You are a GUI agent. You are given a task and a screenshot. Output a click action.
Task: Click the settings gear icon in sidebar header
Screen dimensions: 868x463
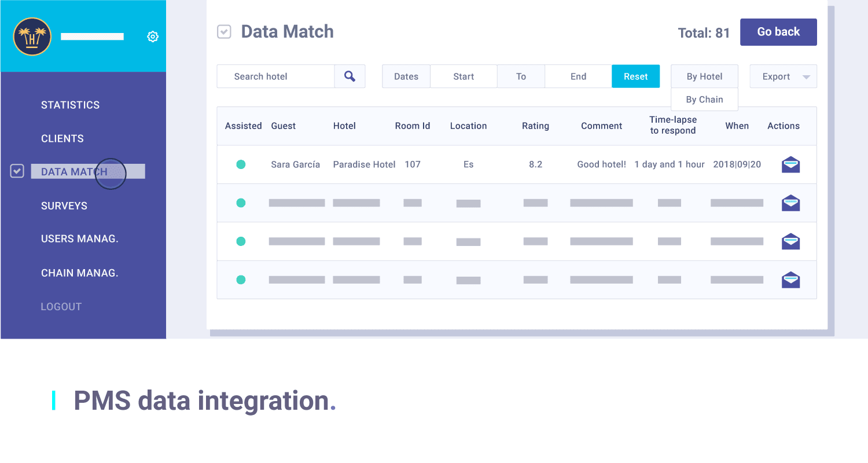(x=153, y=36)
